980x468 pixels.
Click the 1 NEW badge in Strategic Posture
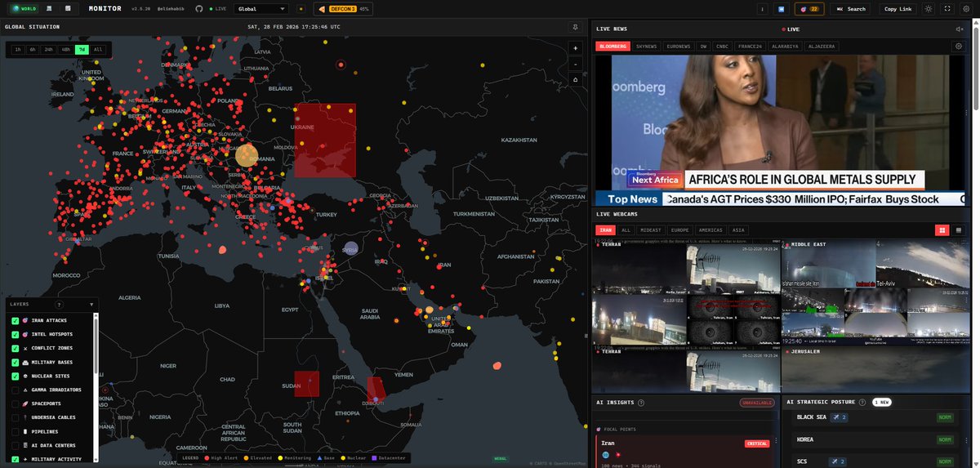882,402
